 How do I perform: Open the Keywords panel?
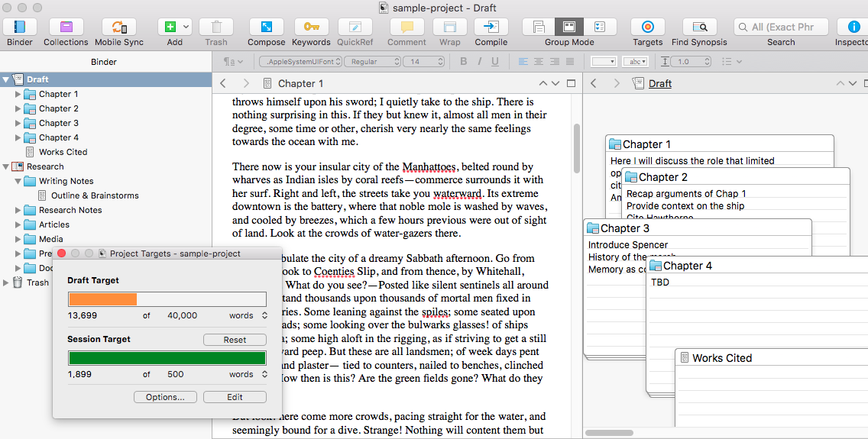[311, 27]
